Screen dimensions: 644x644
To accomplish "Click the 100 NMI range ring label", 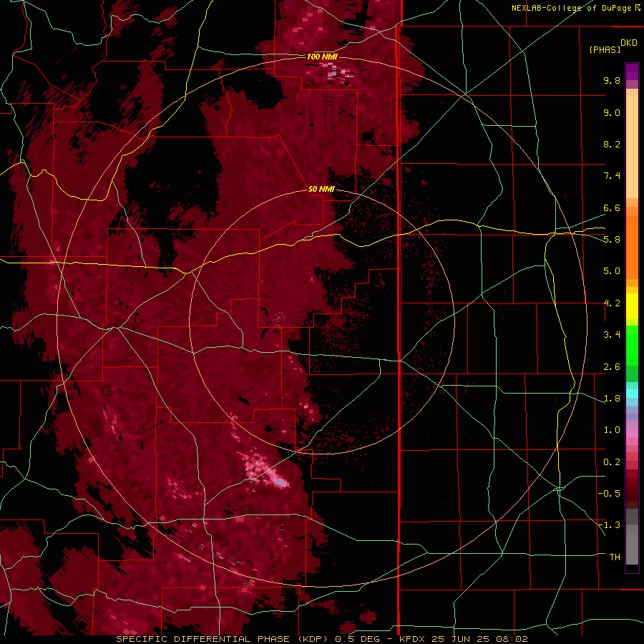I will tap(322, 57).
